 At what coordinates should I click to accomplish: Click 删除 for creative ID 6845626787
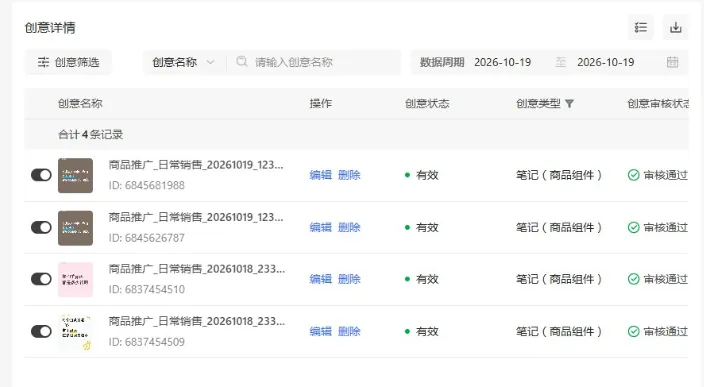[x=349, y=227]
